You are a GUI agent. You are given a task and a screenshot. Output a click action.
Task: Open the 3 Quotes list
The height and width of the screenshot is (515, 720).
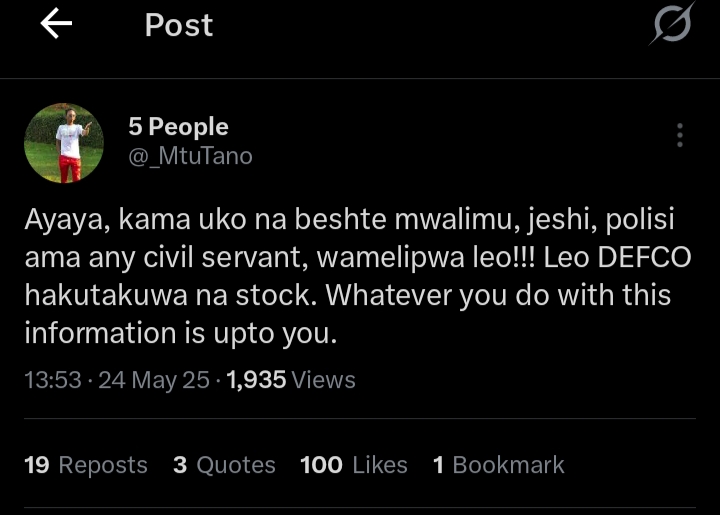pos(224,465)
